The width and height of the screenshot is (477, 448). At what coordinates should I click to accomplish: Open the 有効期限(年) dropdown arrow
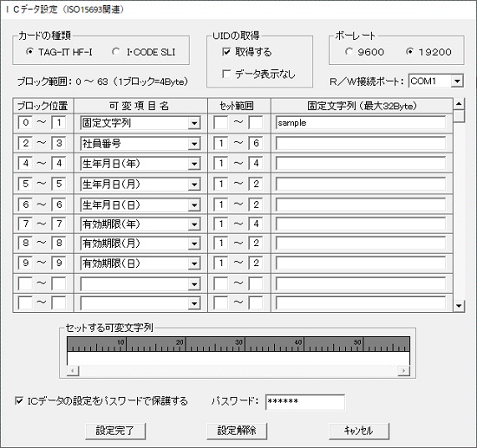(193, 224)
